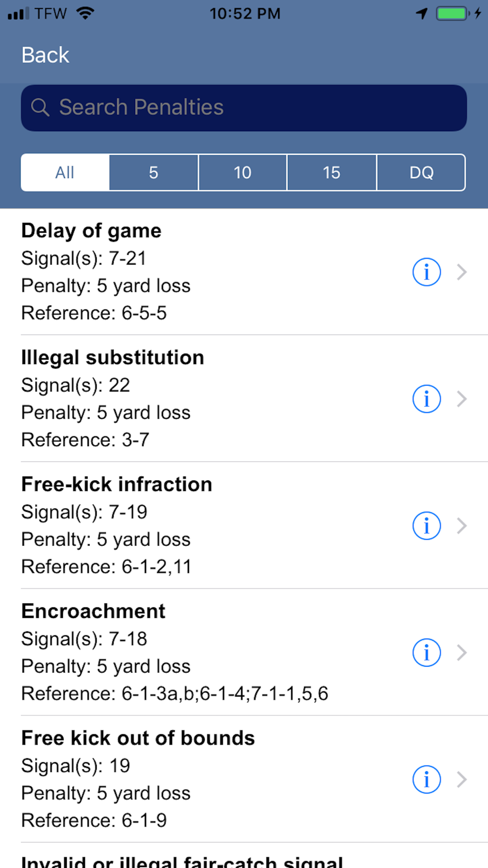Select Free kick out of bounds title
The height and width of the screenshot is (868, 488).
tap(138, 738)
